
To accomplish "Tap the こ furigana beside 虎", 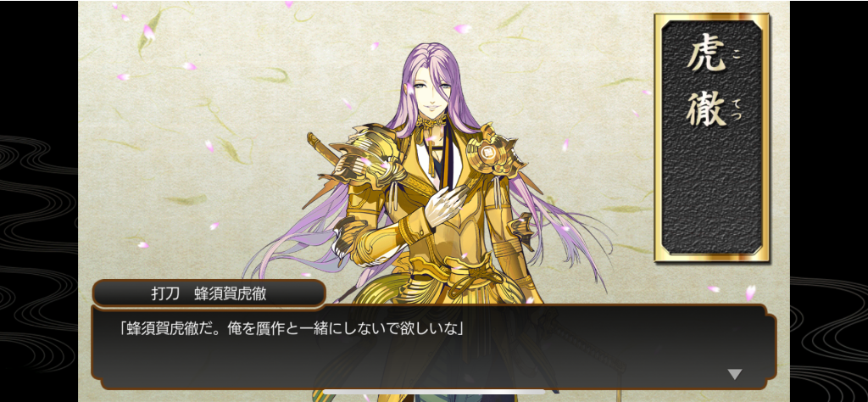I will tap(737, 54).
